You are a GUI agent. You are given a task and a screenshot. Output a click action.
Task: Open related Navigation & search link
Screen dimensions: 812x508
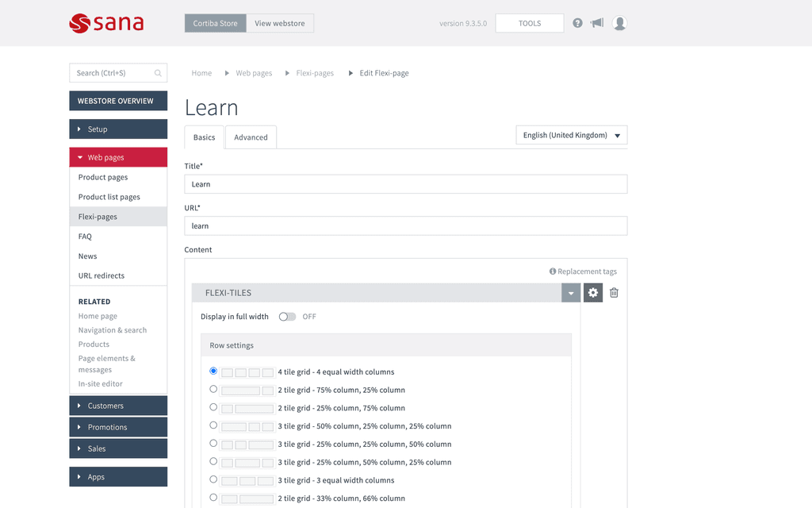tap(113, 330)
